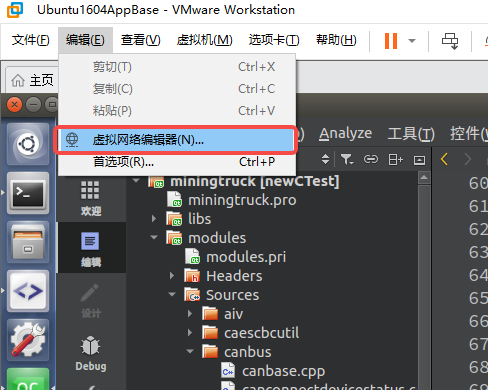
Task: Collapse the canbus folder
Action: [x=190, y=352]
